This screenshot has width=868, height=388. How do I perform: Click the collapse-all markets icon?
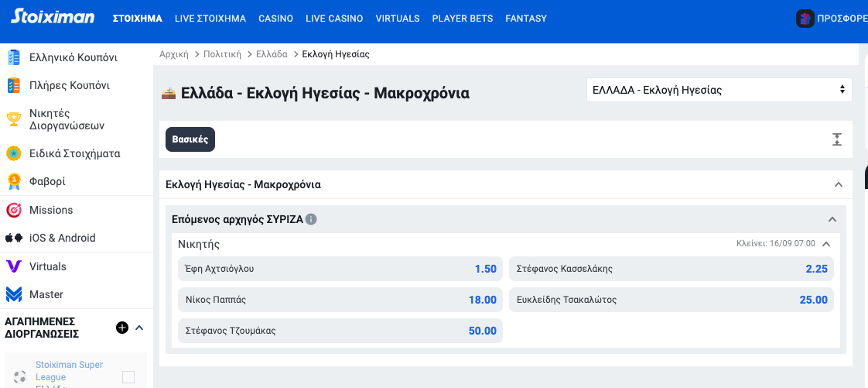(837, 139)
